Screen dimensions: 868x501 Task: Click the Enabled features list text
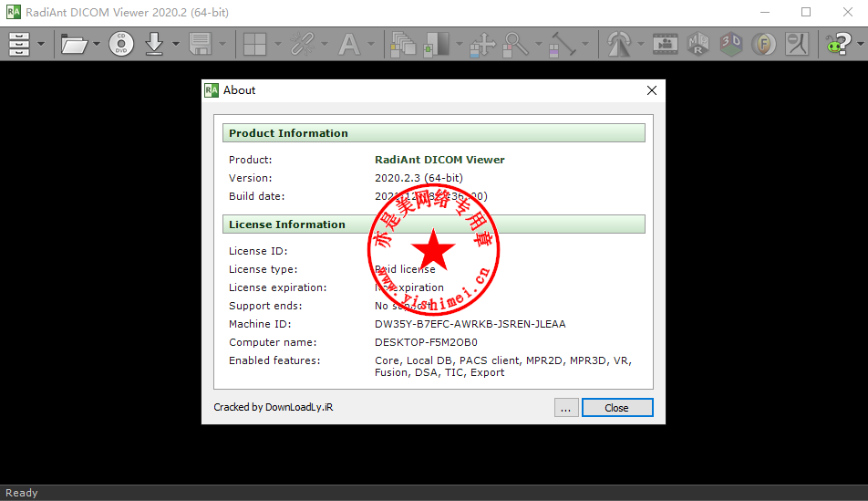pos(503,366)
